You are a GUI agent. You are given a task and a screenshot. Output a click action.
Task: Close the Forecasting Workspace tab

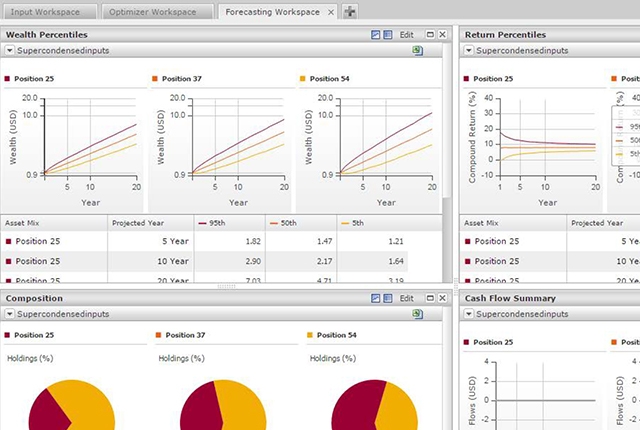point(330,12)
